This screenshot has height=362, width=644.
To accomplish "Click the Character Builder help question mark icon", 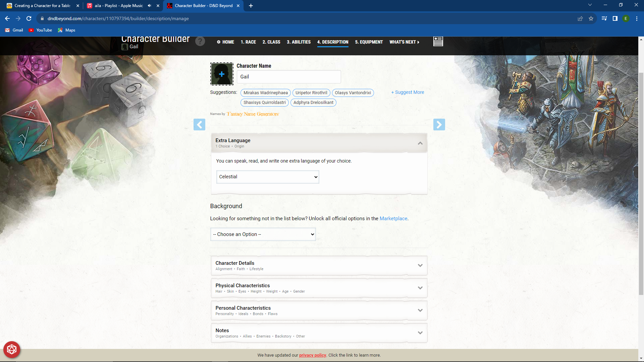I will [200, 41].
